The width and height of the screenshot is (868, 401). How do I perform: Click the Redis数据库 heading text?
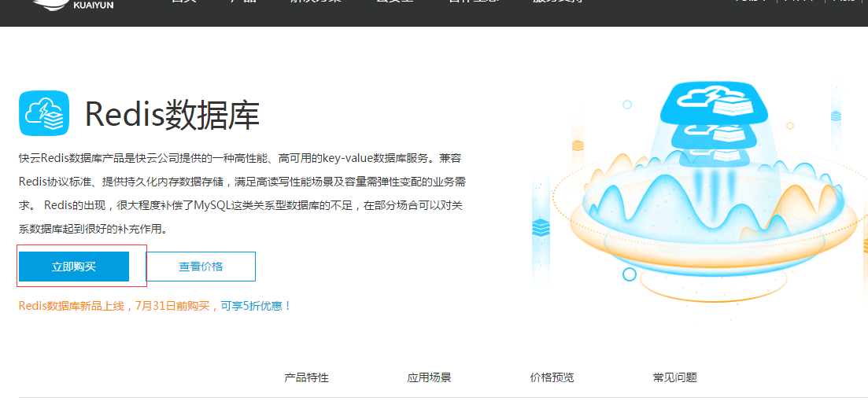click(x=172, y=115)
